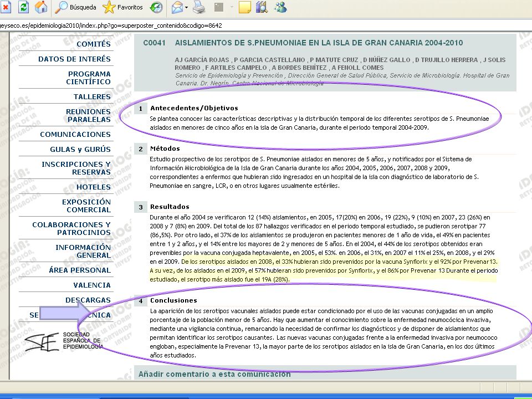Go to INFORMACIÓN GENERAL

click(x=83, y=251)
